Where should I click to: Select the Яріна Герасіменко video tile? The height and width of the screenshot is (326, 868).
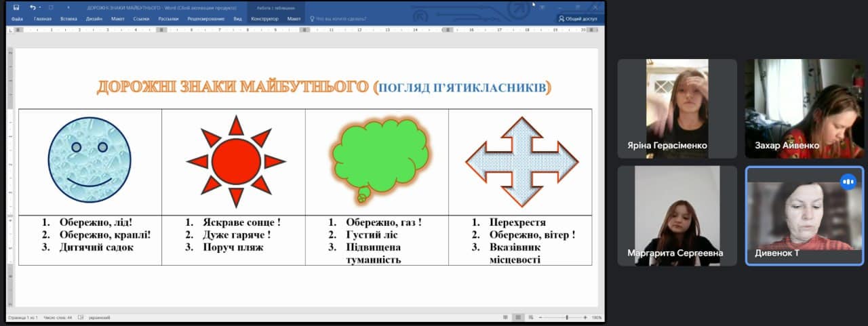click(677, 108)
